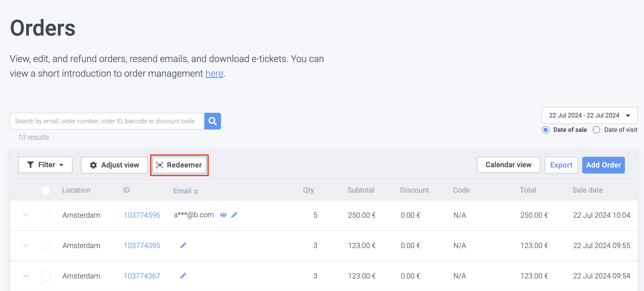Screen dimensions: 644x291
Task: Sort by Email column arrows
Action: pyautogui.click(x=196, y=191)
